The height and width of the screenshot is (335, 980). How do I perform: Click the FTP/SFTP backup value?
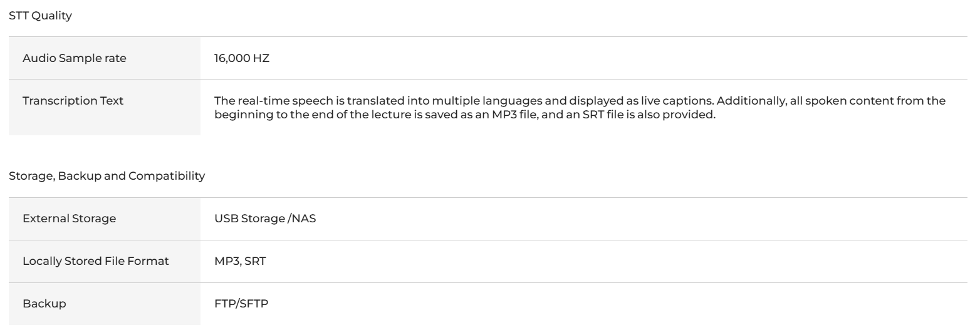coord(241,303)
